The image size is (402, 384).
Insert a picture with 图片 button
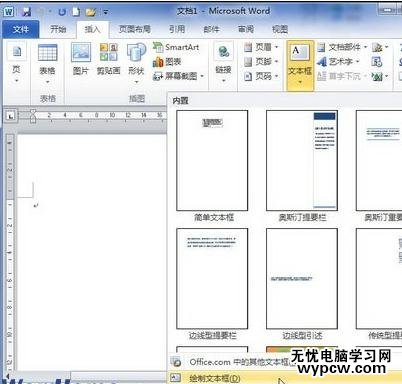[x=81, y=60]
